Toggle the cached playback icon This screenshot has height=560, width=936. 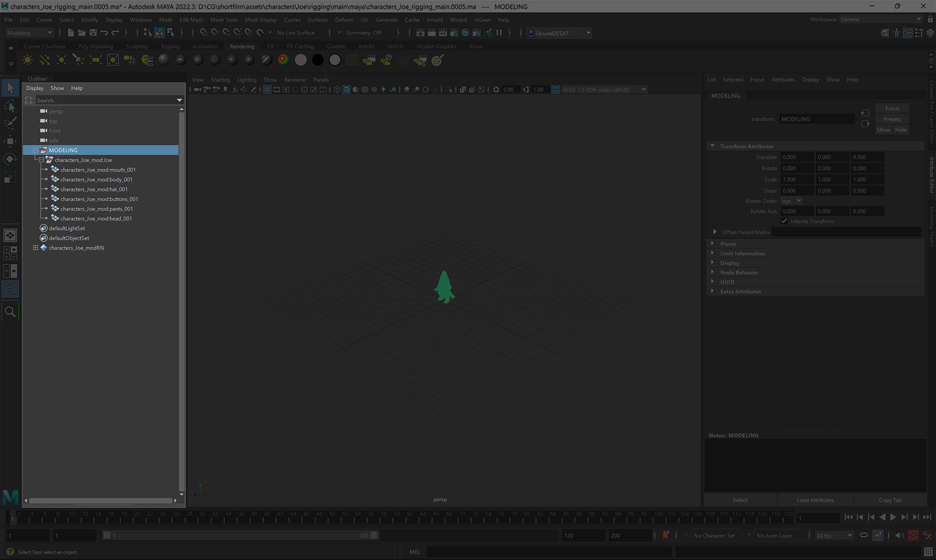pyautogui.click(x=878, y=536)
